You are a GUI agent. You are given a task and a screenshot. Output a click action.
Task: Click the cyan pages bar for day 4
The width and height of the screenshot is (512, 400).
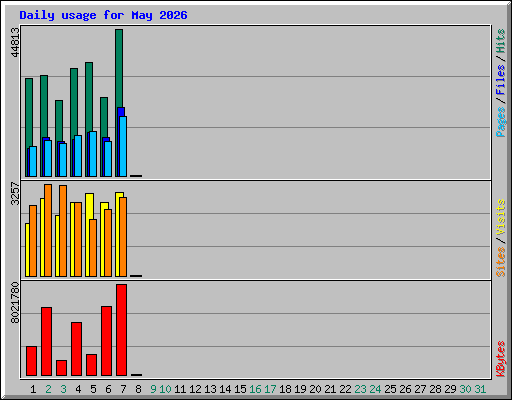point(78,156)
